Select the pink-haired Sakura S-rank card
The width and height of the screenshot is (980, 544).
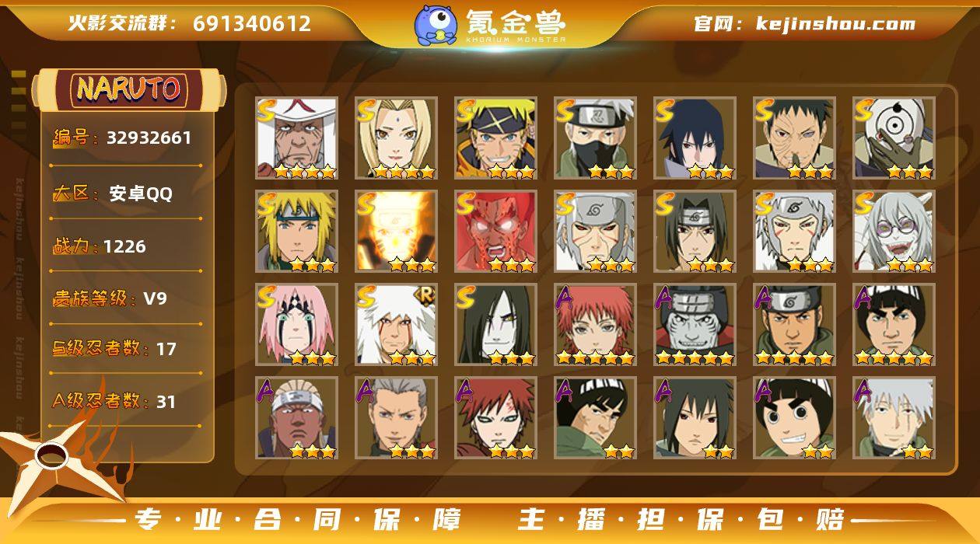296,325
